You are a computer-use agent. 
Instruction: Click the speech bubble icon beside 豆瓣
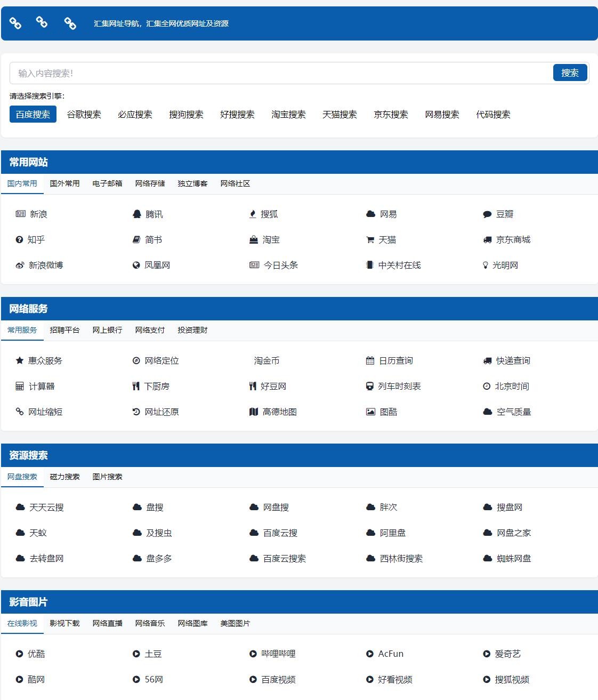487,214
